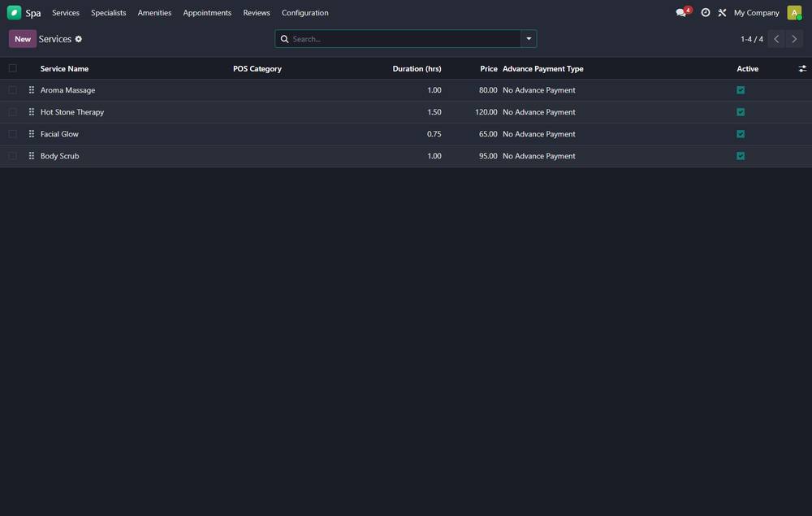Grab the Facial Glow row drag handle

[x=32, y=133]
